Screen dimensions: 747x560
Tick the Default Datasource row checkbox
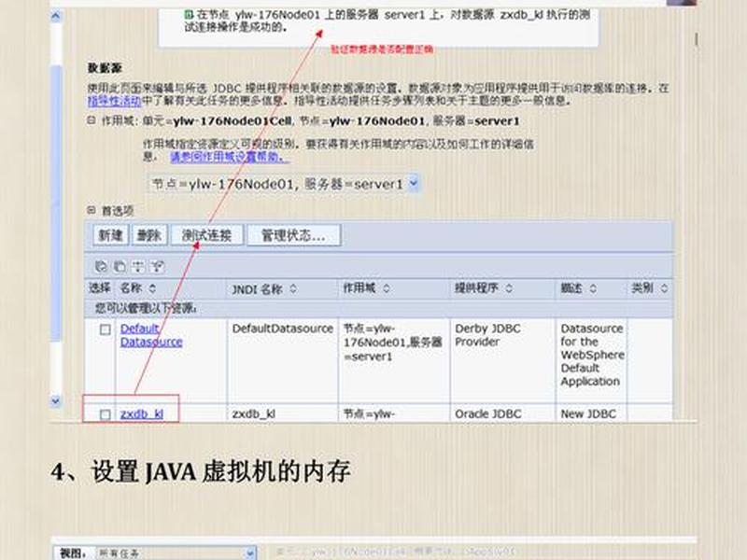click(x=106, y=329)
